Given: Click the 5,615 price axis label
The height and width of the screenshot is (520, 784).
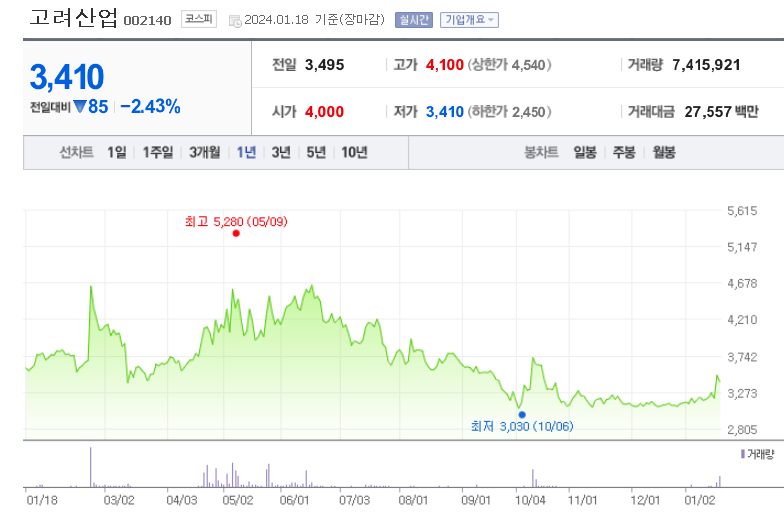Looking at the screenshot, I should (x=742, y=210).
